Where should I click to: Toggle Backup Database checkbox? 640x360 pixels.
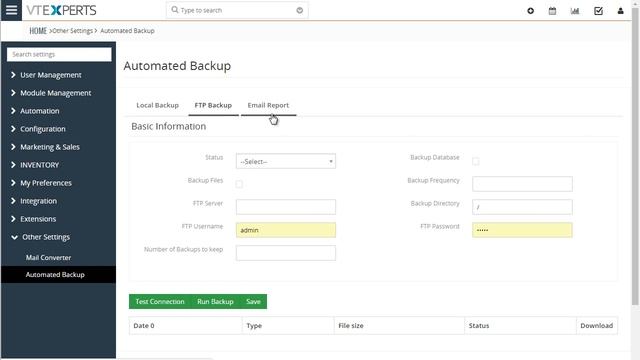[x=476, y=161]
